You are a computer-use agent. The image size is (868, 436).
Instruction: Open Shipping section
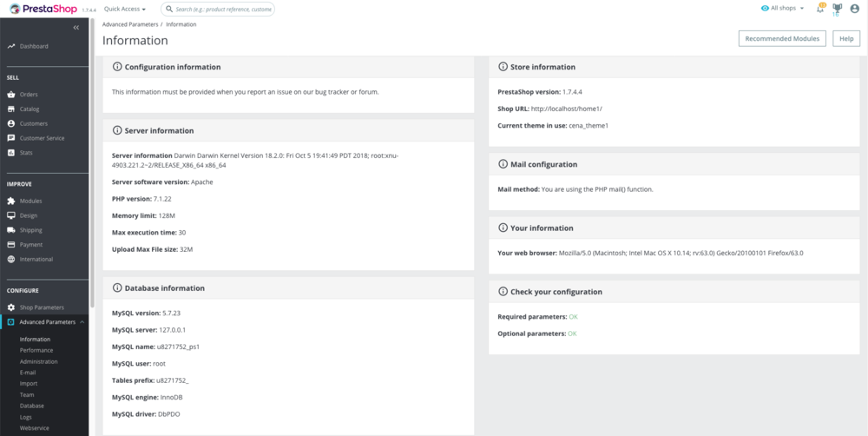click(x=30, y=230)
